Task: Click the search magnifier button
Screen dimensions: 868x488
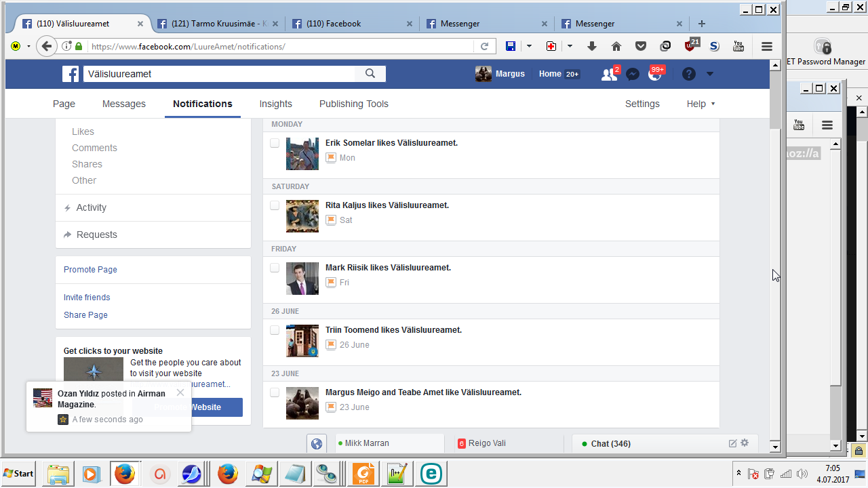Action: coord(370,74)
